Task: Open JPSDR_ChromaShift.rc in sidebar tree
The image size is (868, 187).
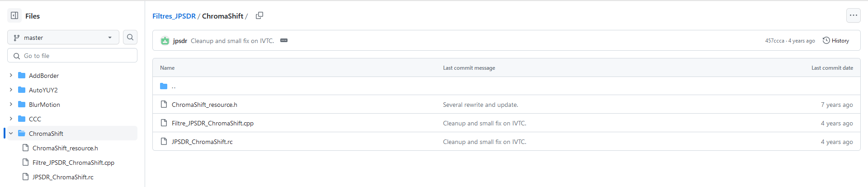Action: coord(63,177)
